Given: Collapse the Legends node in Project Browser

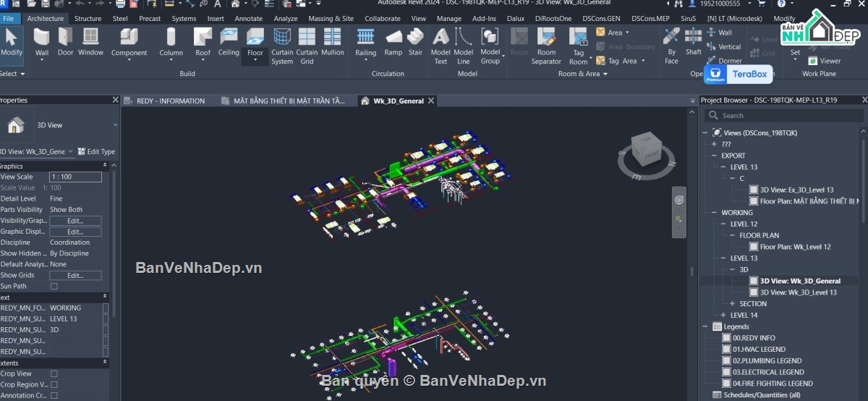Looking at the screenshot, I should (707, 327).
